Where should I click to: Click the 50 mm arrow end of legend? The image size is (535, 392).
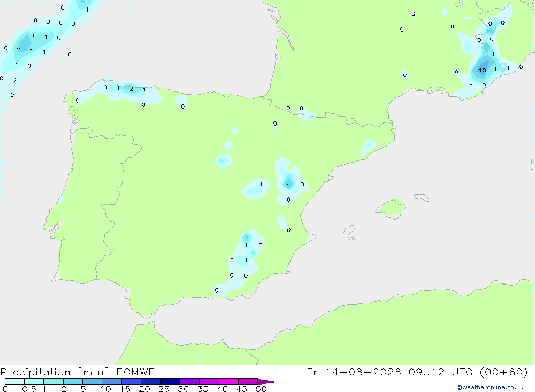[x=267, y=382]
